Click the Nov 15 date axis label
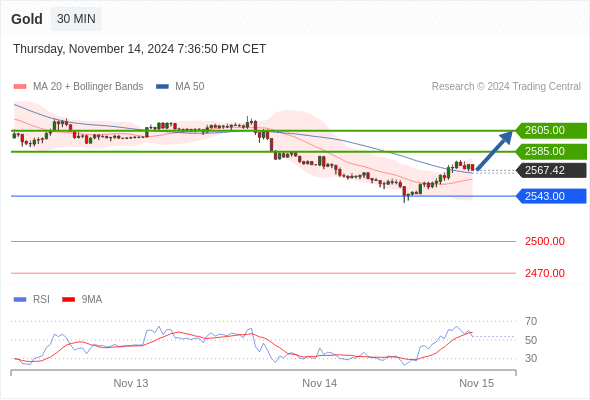590x400 pixels. pyautogui.click(x=476, y=383)
